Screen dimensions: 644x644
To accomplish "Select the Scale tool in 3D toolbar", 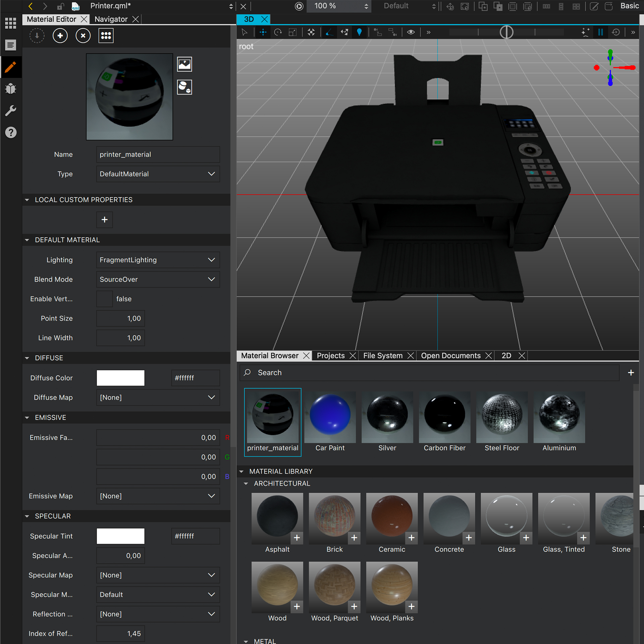I will 292,32.
